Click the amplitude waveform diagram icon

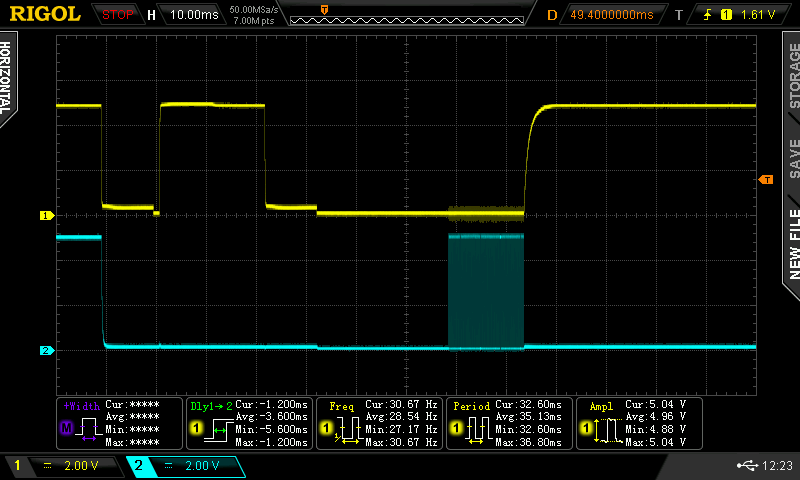click(x=608, y=430)
